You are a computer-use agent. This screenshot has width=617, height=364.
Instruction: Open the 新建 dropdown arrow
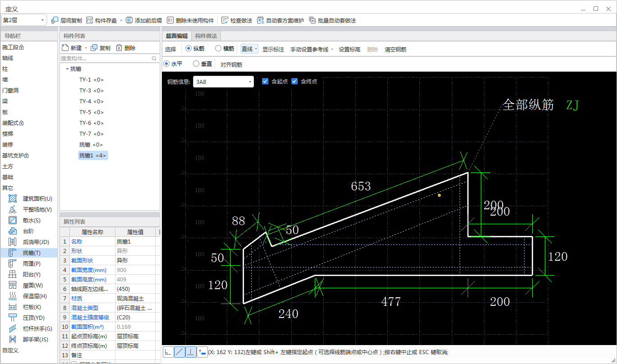86,48
